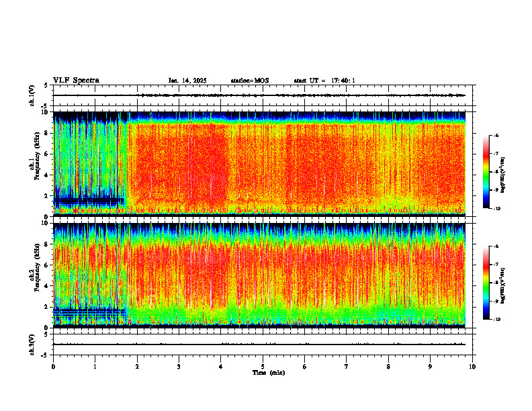The image size is (532, 411).
Task: Click the ch.1 spectrogram color scale bar
Action: point(486,172)
